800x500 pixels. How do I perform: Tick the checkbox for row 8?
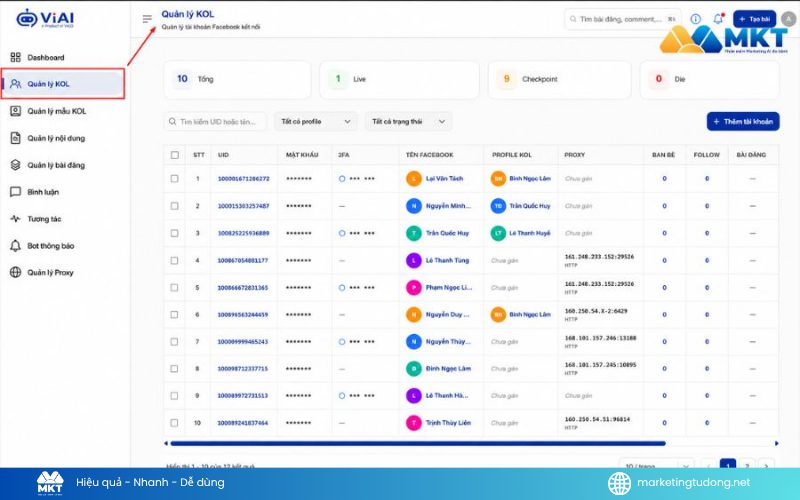[174, 368]
